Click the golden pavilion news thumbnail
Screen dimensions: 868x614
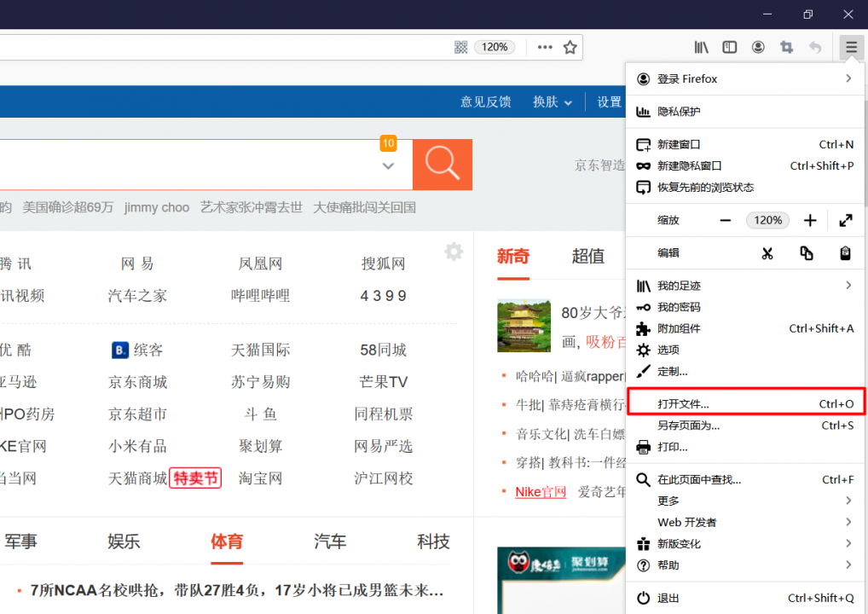click(524, 326)
